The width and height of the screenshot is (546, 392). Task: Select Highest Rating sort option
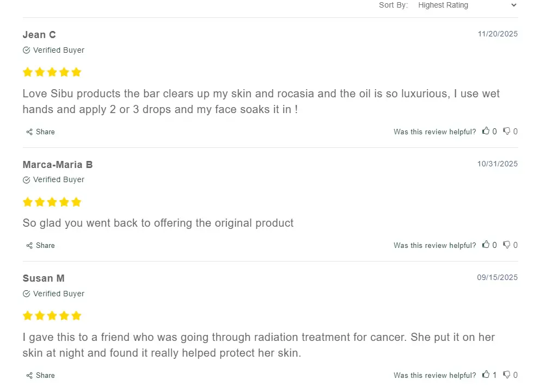pos(443,5)
